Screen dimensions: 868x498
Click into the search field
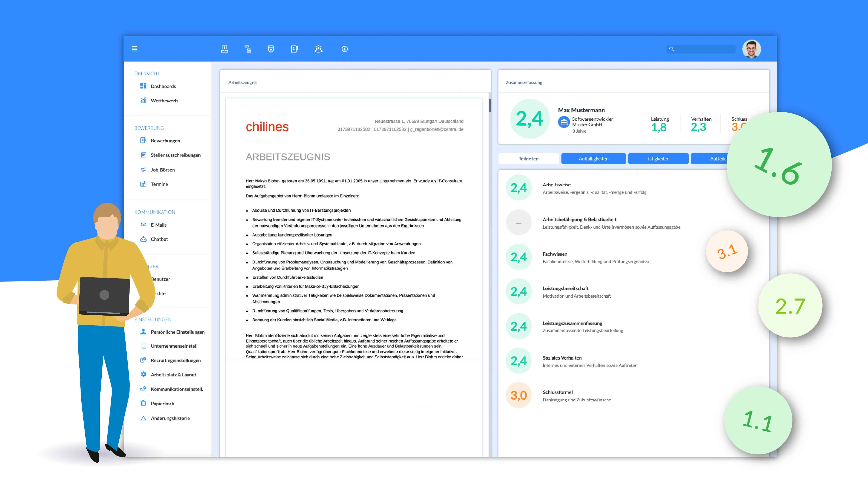(705, 49)
